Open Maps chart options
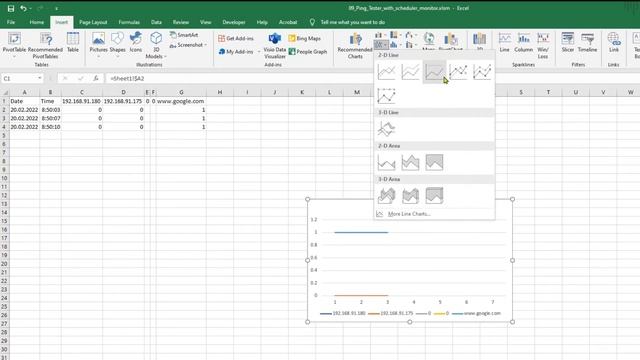Image resolution: width=640 pixels, height=360 pixels. coord(429,41)
